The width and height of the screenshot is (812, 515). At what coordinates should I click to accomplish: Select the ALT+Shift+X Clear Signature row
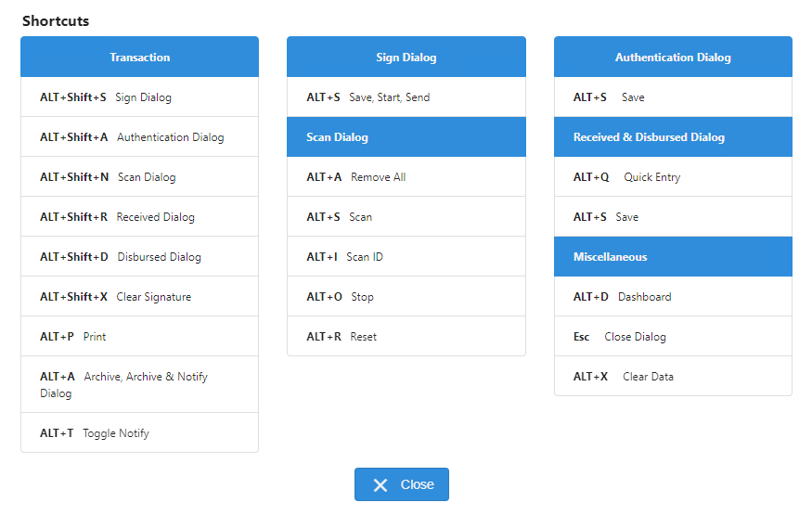(x=139, y=297)
